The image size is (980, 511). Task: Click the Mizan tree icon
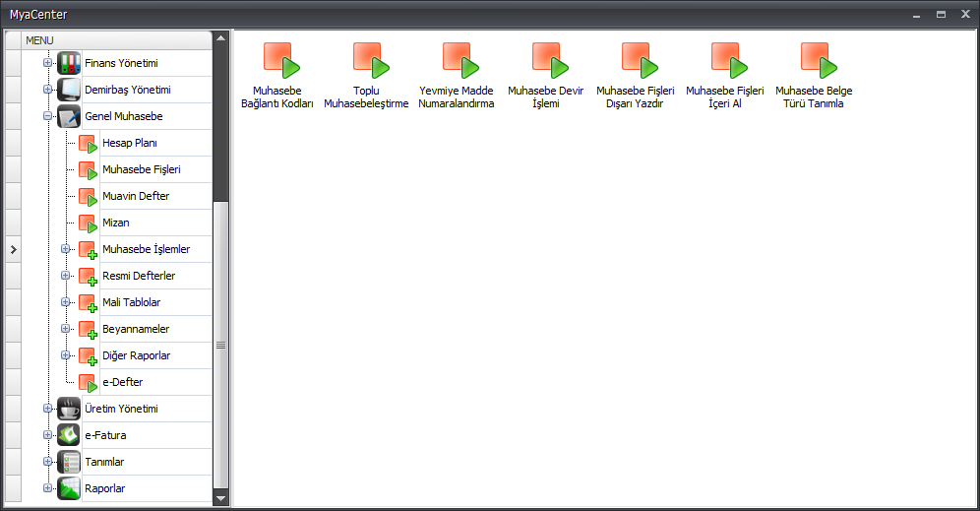pyautogui.click(x=89, y=224)
